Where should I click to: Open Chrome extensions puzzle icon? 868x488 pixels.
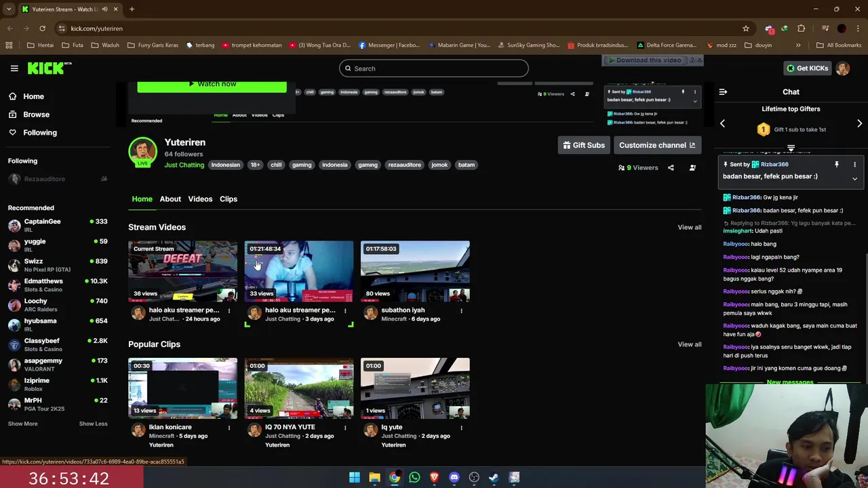point(802,28)
